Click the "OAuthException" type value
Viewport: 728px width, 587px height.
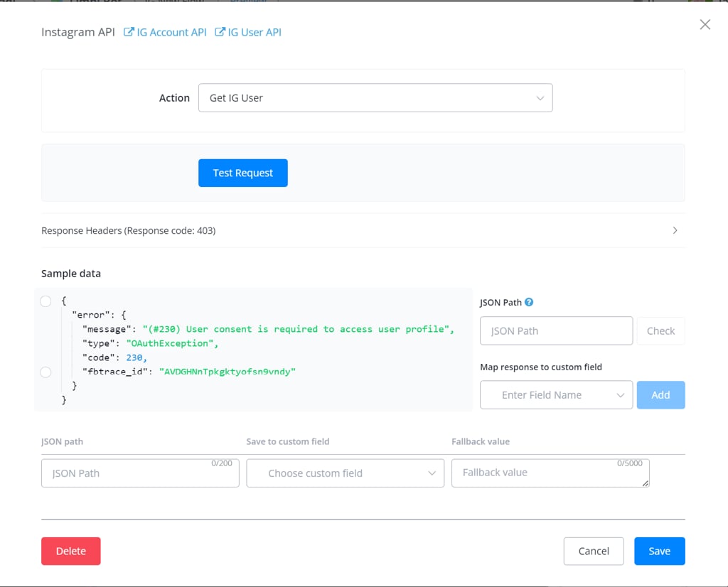[x=169, y=343]
